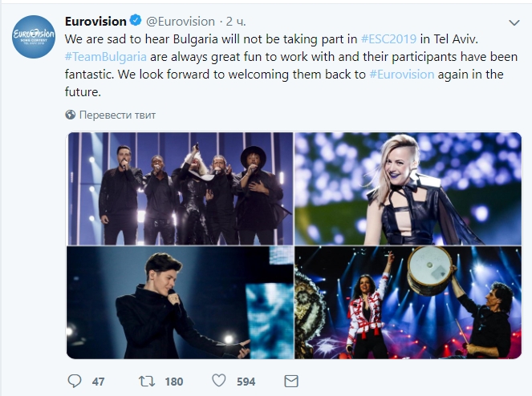Screen dimensions: 532x396
Task: Open top-left photo of the group performance
Action: tap(180, 188)
